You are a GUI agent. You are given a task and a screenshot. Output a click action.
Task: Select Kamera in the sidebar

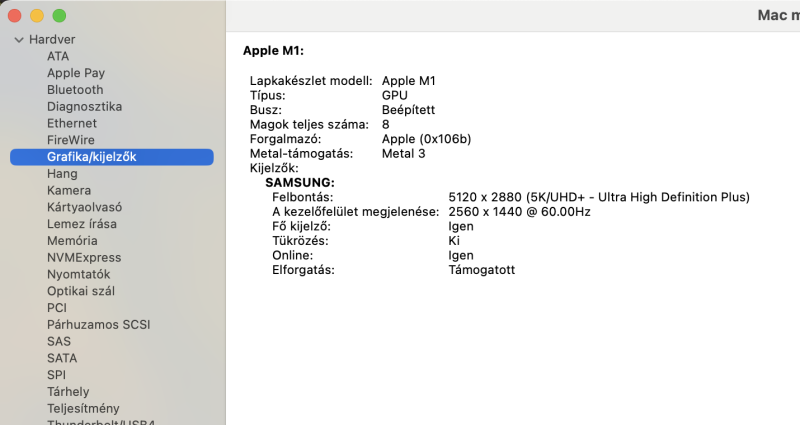tap(69, 190)
